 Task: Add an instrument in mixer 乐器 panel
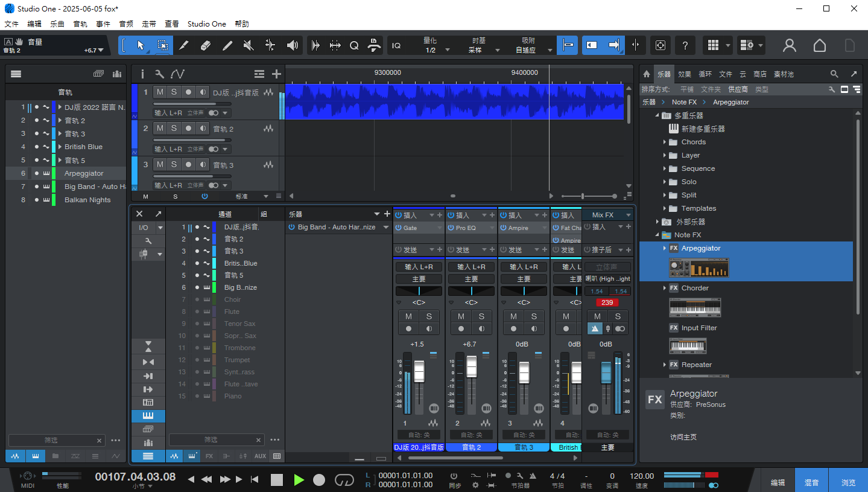[387, 214]
